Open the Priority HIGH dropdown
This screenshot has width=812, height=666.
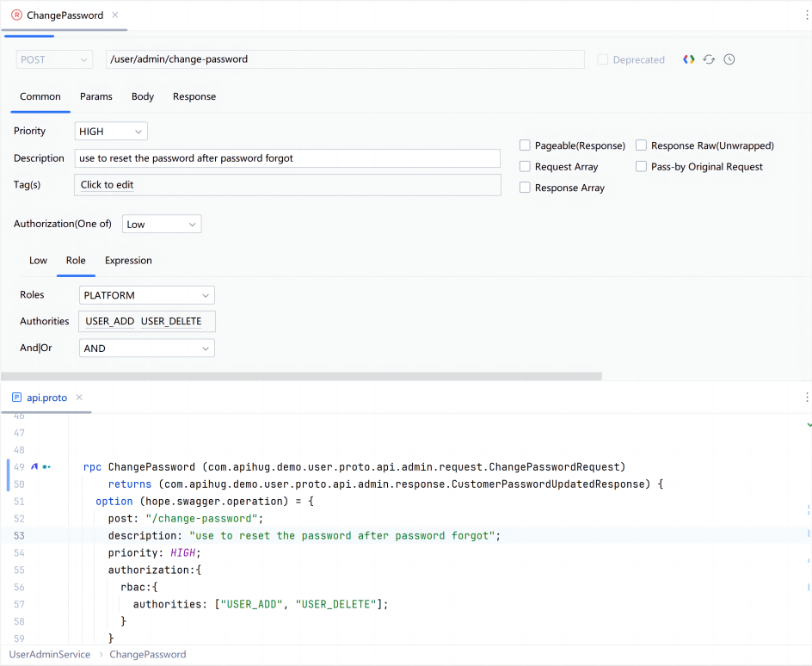(111, 132)
